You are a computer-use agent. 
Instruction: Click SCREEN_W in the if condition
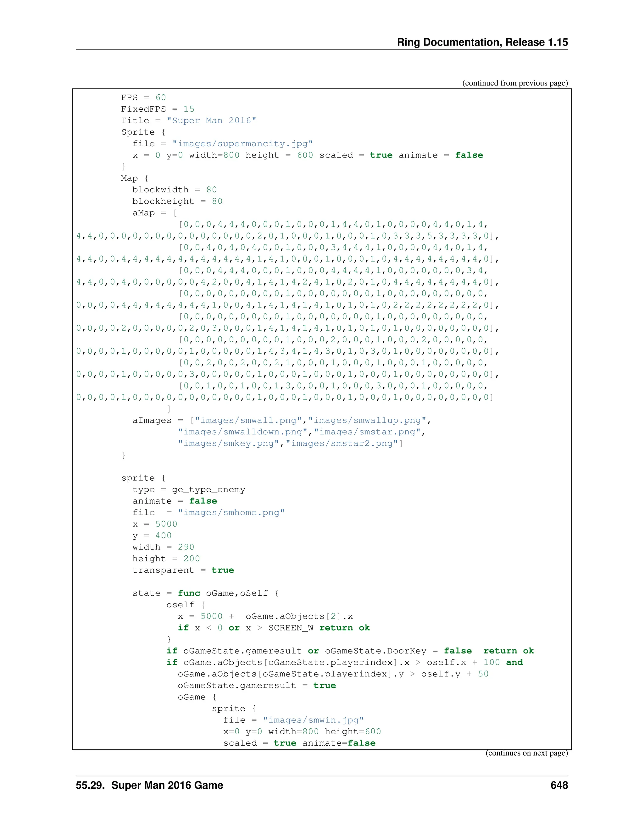click(x=290, y=628)
